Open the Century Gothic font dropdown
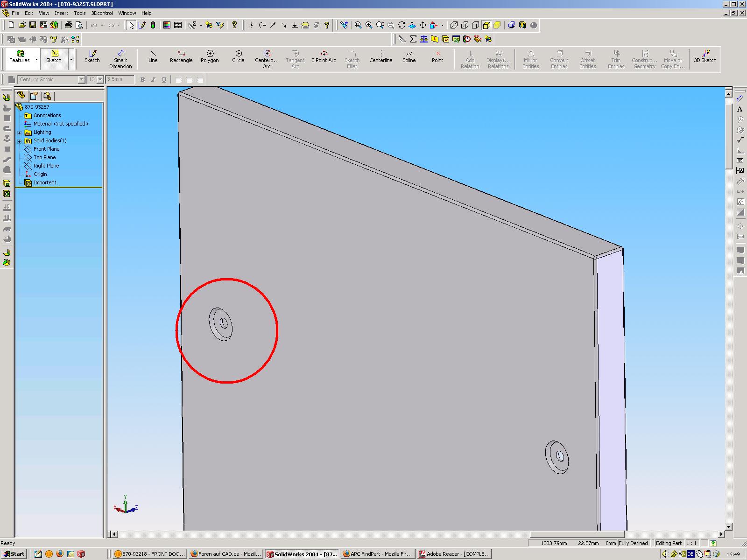The image size is (747, 560). click(x=81, y=80)
